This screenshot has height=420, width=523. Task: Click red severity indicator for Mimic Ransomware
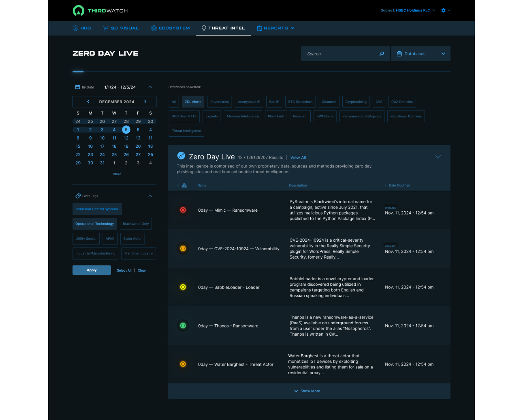[x=183, y=210]
